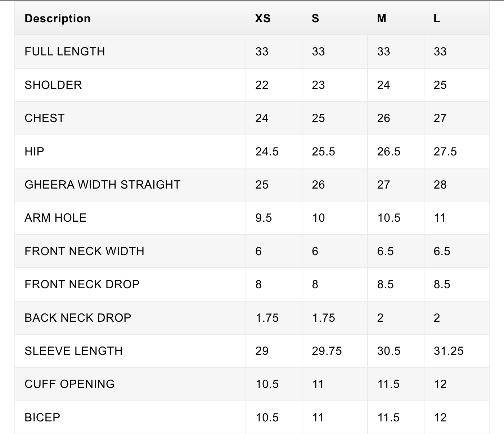The image size is (504, 434).
Task: Select the XS size column header
Action: 263,18
